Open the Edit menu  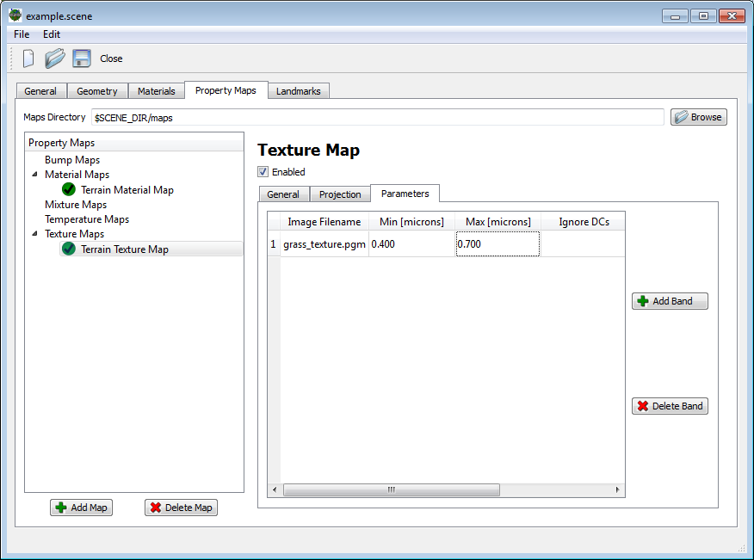[x=52, y=34]
